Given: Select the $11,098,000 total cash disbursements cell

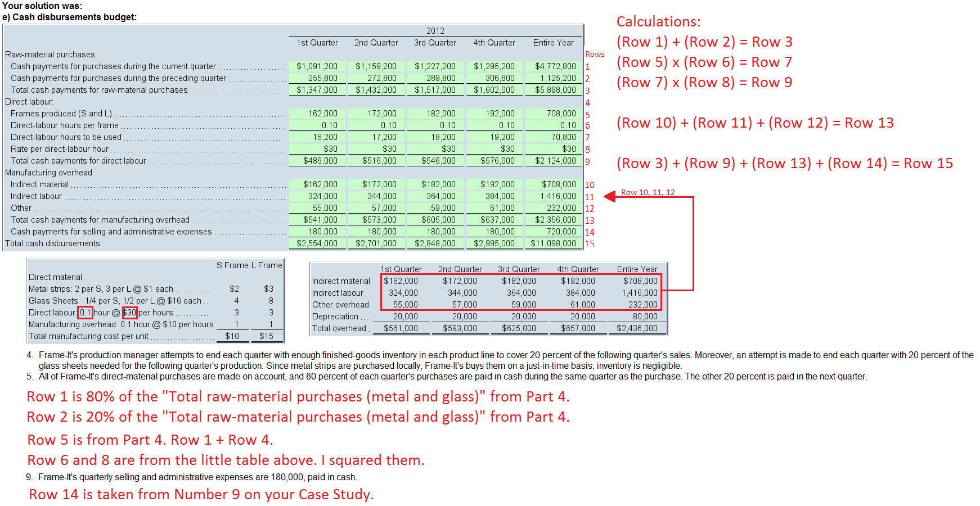Looking at the screenshot, I should coord(553,243).
